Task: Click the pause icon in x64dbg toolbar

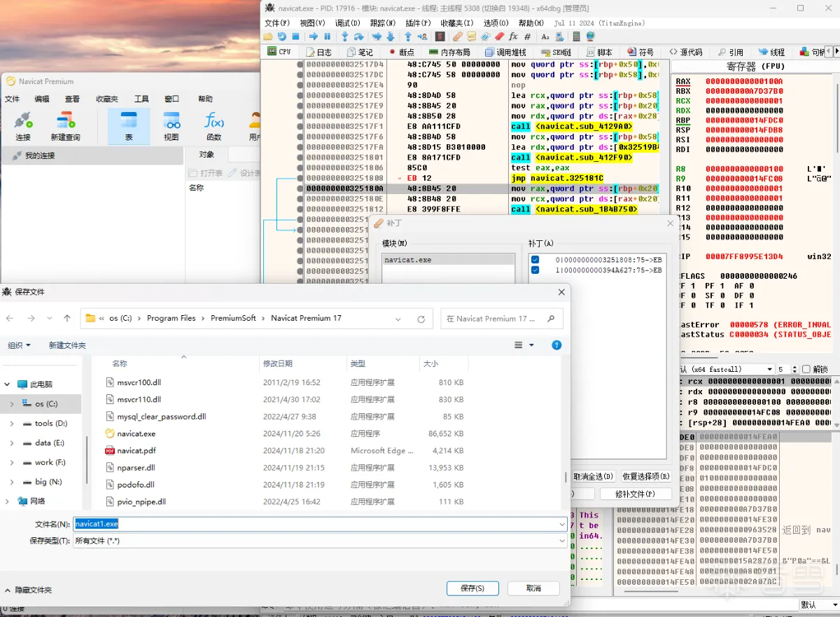Action: (x=327, y=36)
